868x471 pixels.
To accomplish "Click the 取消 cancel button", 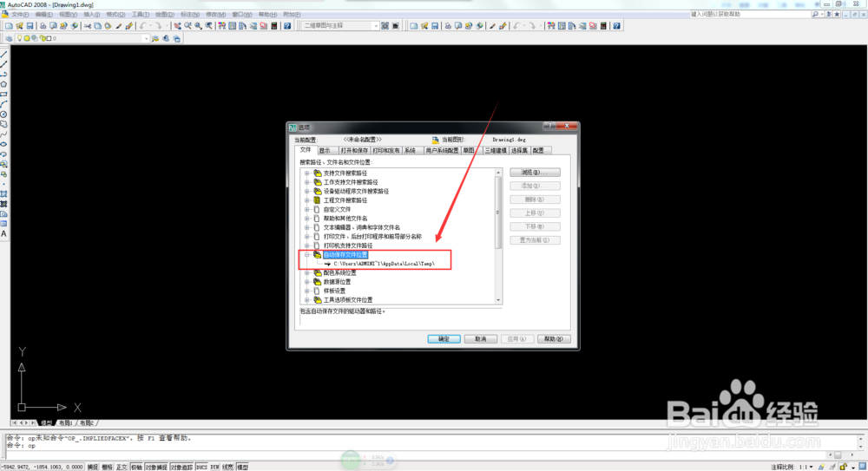I will [x=481, y=339].
